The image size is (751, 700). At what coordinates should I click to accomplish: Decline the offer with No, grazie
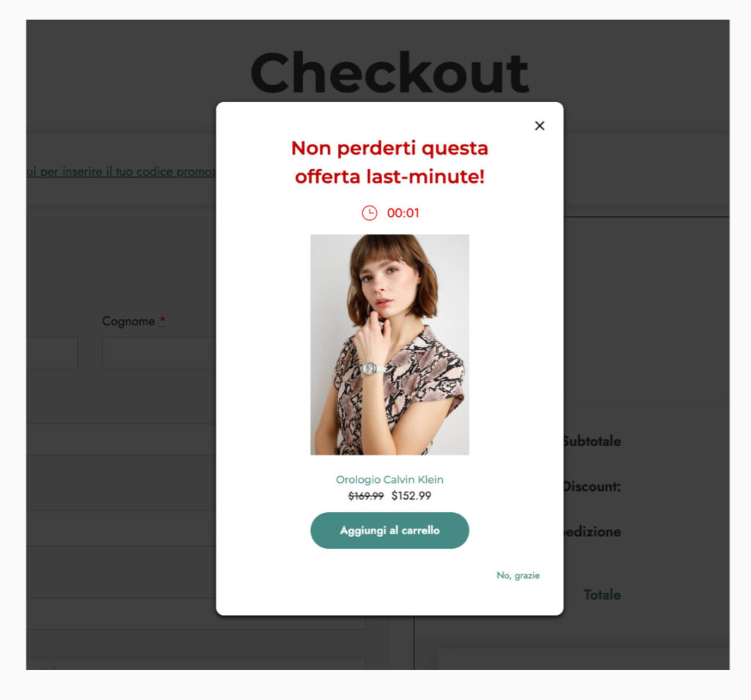tap(518, 575)
